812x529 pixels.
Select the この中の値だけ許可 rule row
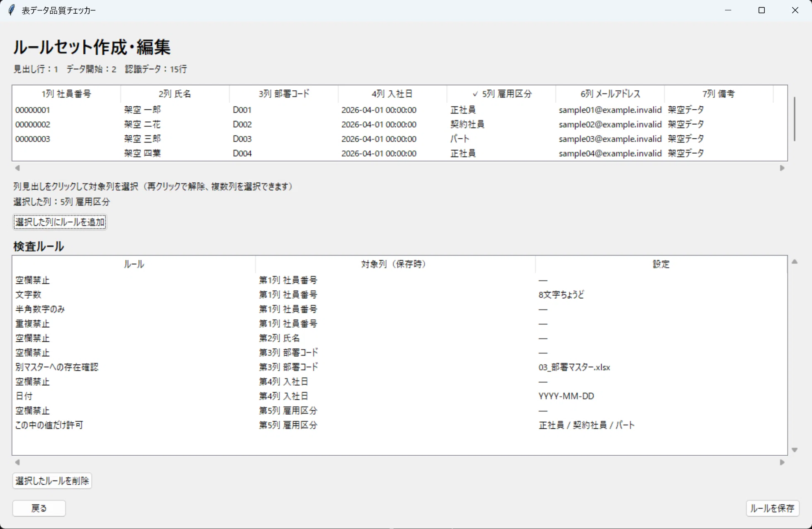(399, 425)
